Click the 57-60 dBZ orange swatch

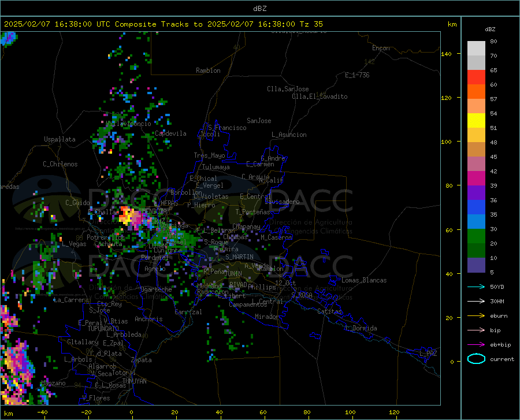476,92
